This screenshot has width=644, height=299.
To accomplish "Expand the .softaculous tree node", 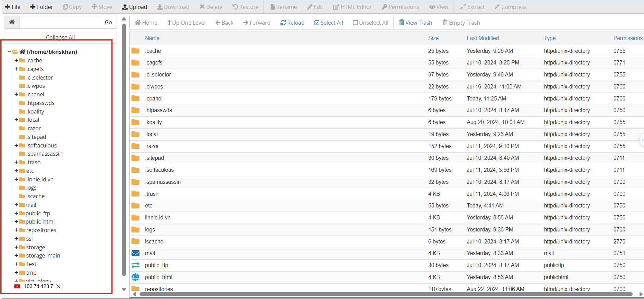I will pyautogui.click(x=16, y=145).
